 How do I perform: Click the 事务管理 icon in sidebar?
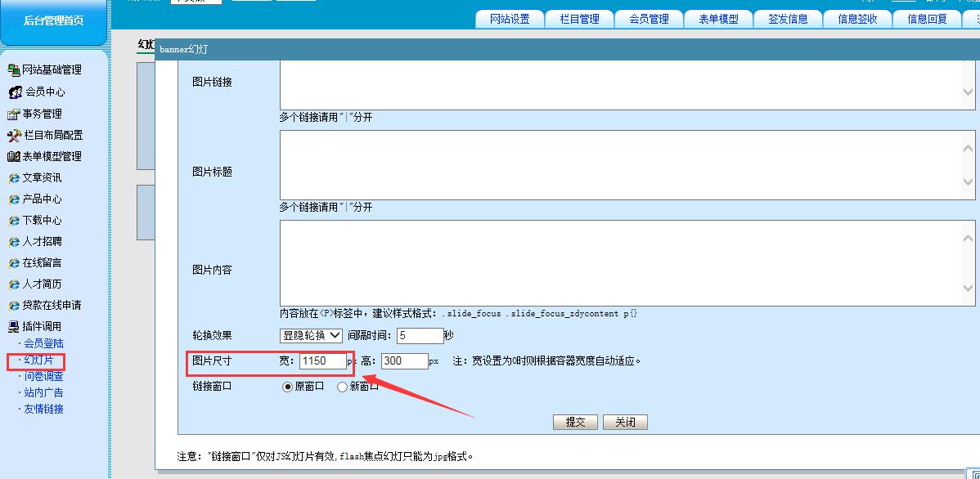tap(14, 114)
